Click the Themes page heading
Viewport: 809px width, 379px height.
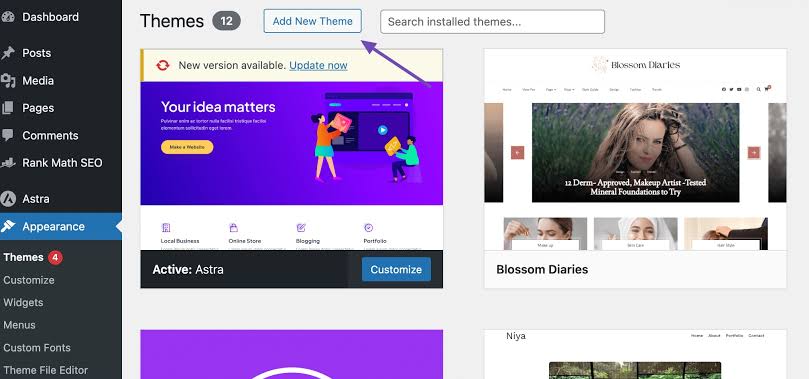click(172, 21)
